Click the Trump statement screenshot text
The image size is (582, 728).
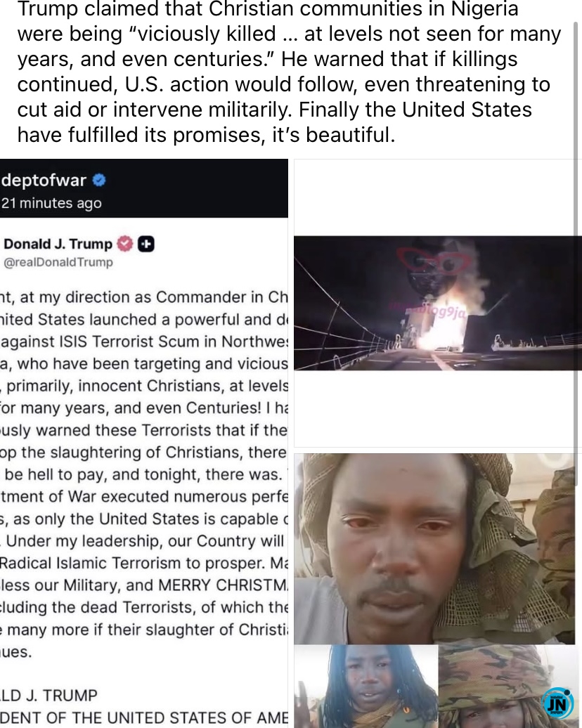[144, 474]
